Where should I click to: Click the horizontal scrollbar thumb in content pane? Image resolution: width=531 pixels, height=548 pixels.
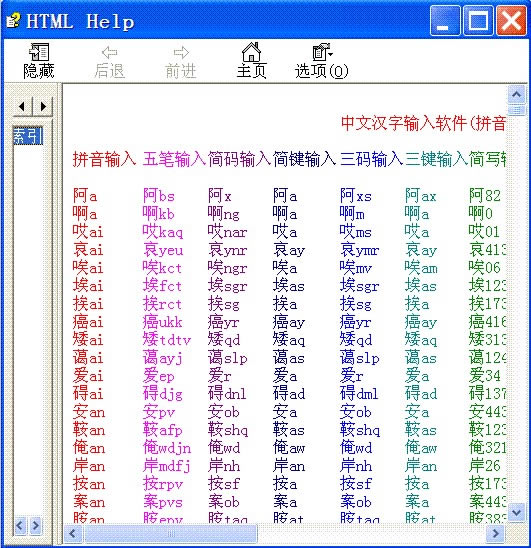[x=171, y=533]
